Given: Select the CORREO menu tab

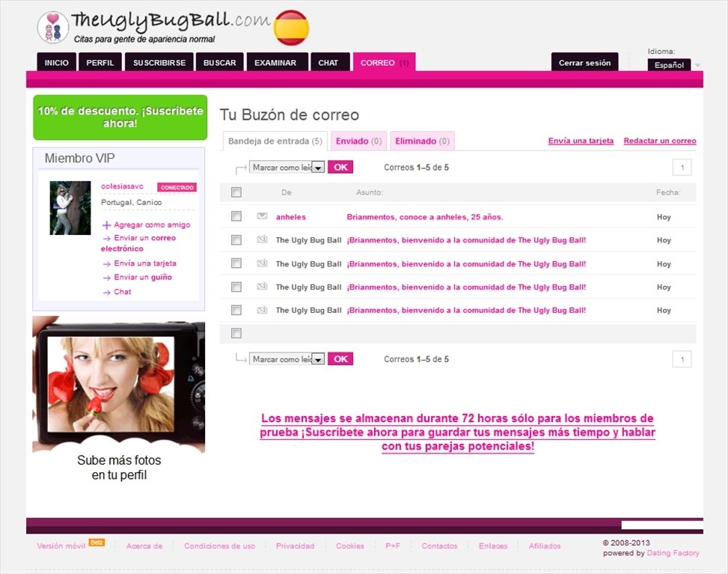Looking at the screenshot, I should pos(384,62).
